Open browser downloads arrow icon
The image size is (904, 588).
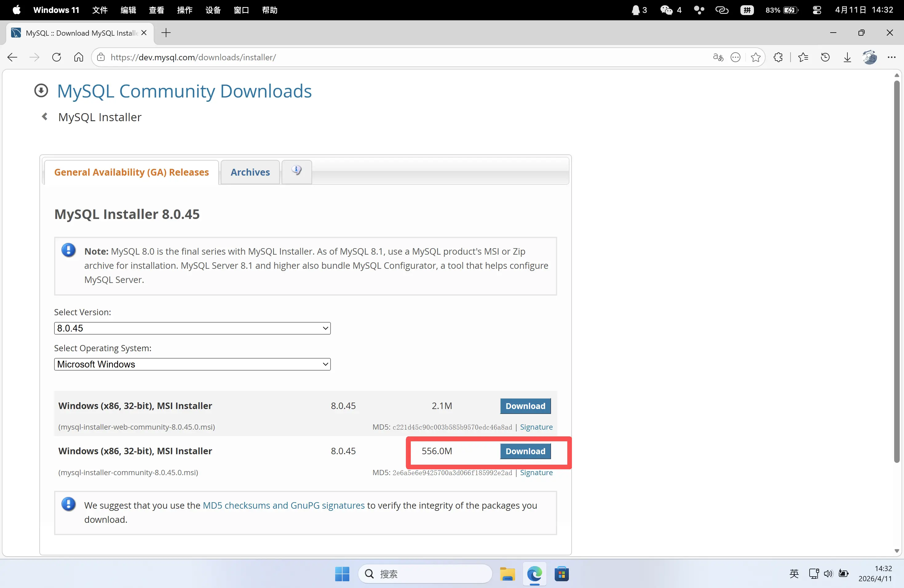pos(847,58)
